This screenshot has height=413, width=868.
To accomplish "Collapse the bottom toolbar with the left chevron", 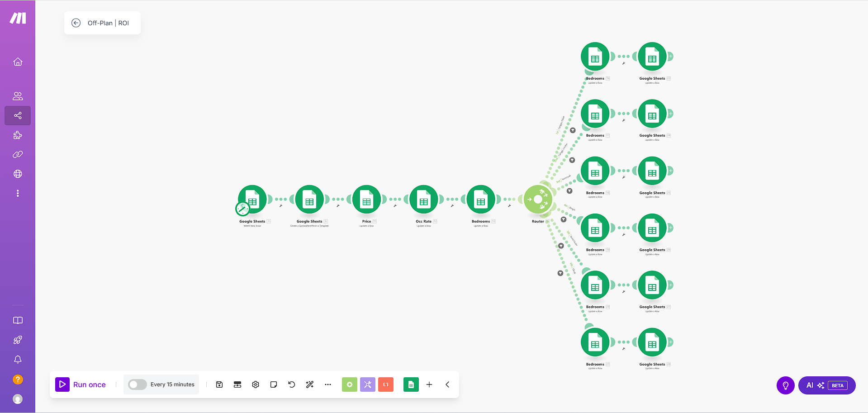I will pyautogui.click(x=447, y=385).
